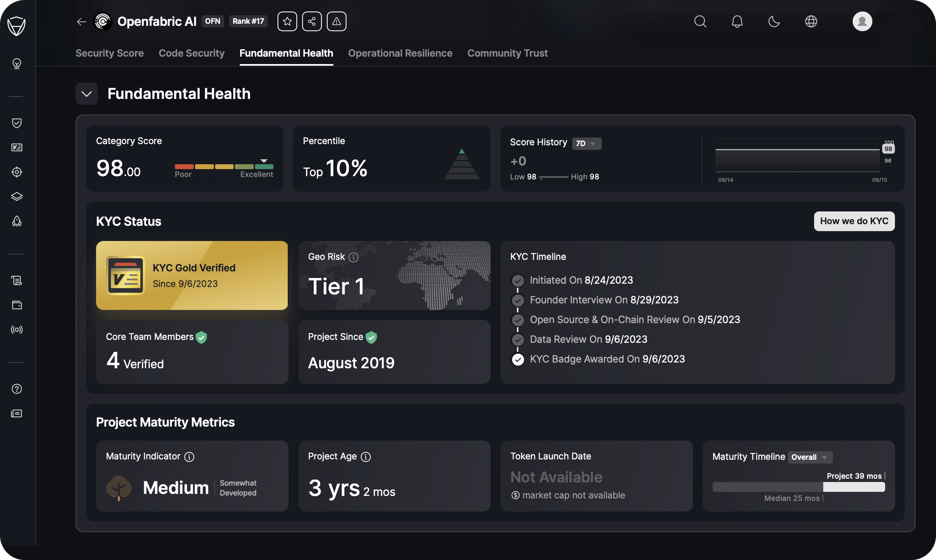
Task: Open the globe language selector
Action: pos(811,21)
